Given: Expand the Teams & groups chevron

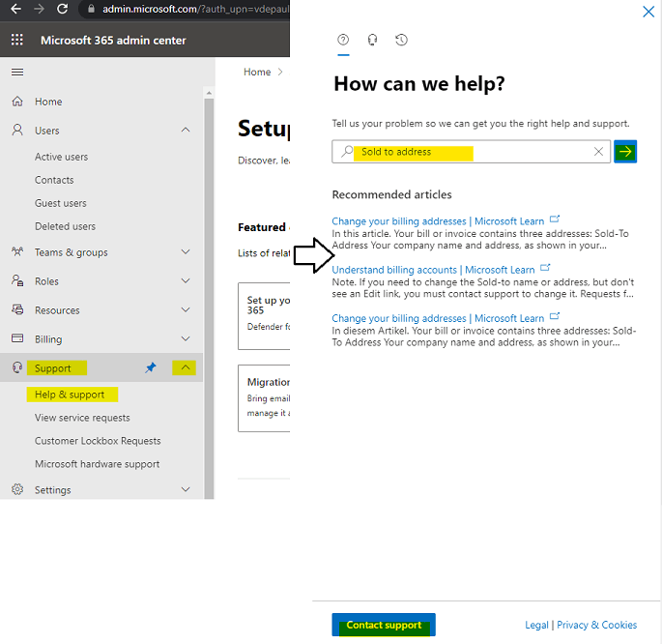Looking at the screenshot, I should (x=186, y=252).
